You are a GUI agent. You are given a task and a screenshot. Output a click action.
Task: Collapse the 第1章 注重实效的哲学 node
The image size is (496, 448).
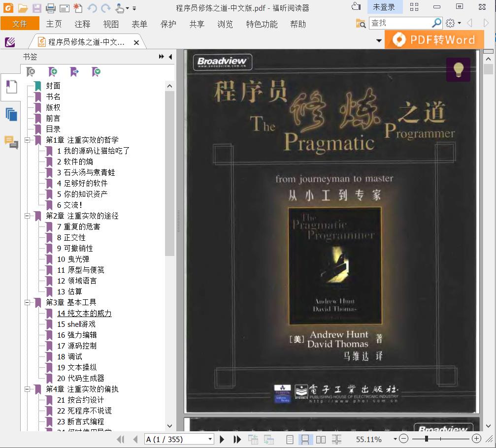[x=28, y=140]
